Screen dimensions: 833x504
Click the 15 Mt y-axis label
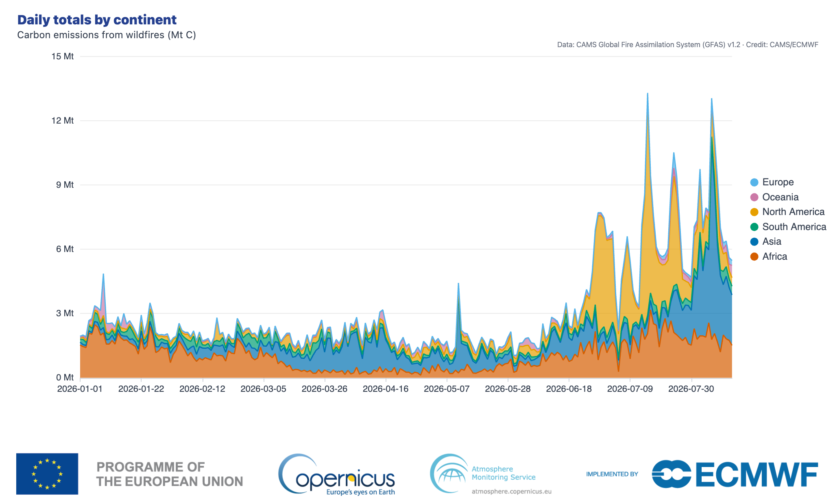[x=63, y=56]
